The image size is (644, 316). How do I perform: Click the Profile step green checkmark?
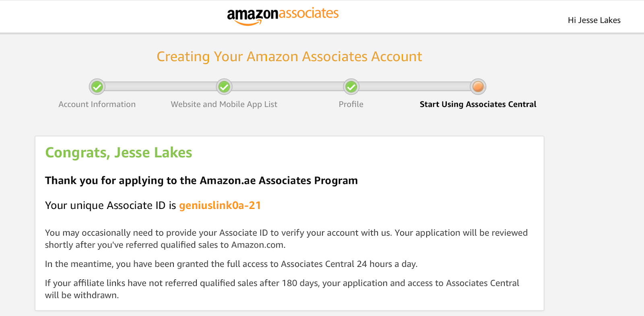pyautogui.click(x=351, y=87)
